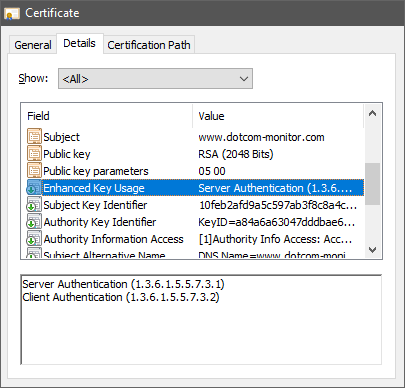Click the Authority Key Identifier extension icon
Image resolution: width=405 pixels, height=388 pixels.
(34, 222)
